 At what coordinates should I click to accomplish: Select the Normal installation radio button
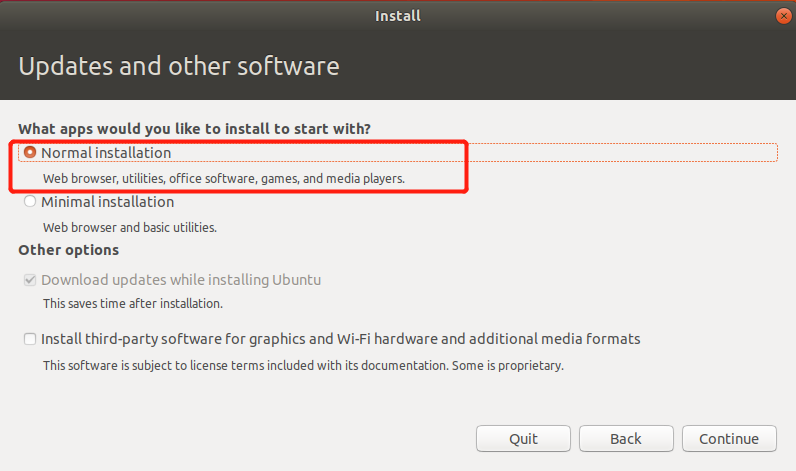coord(30,153)
